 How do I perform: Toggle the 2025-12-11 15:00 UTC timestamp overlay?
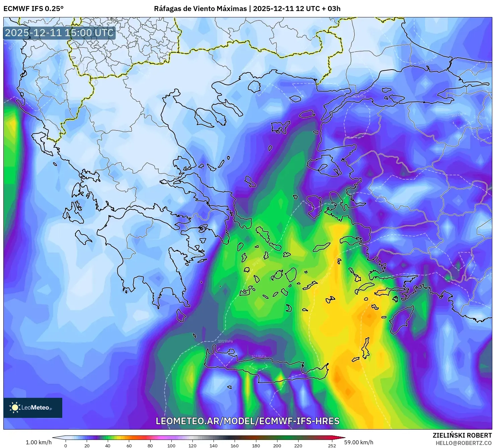(x=59, y=33)
